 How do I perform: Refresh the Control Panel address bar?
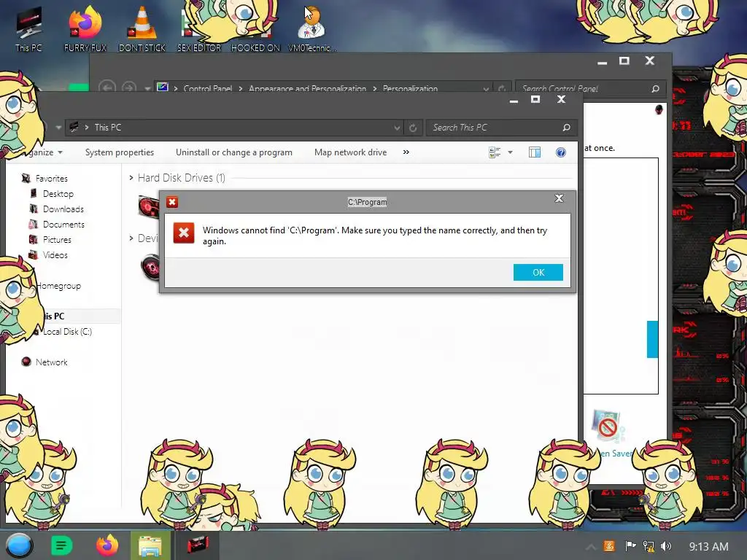point(502,88)
